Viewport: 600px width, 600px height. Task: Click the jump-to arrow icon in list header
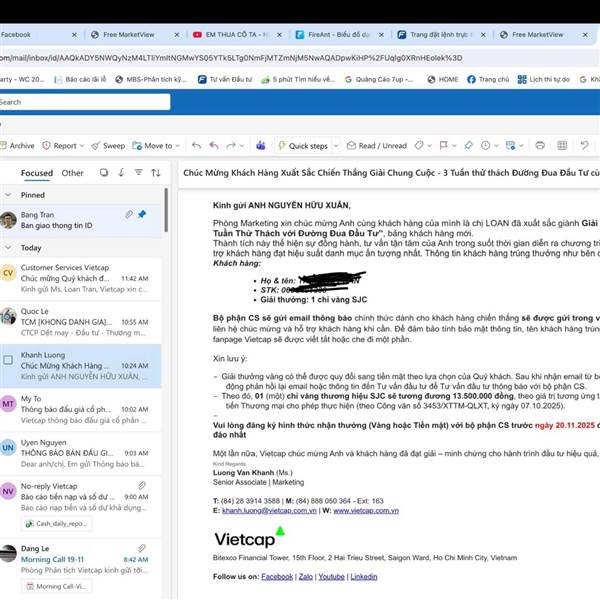[x=121, y=173]
